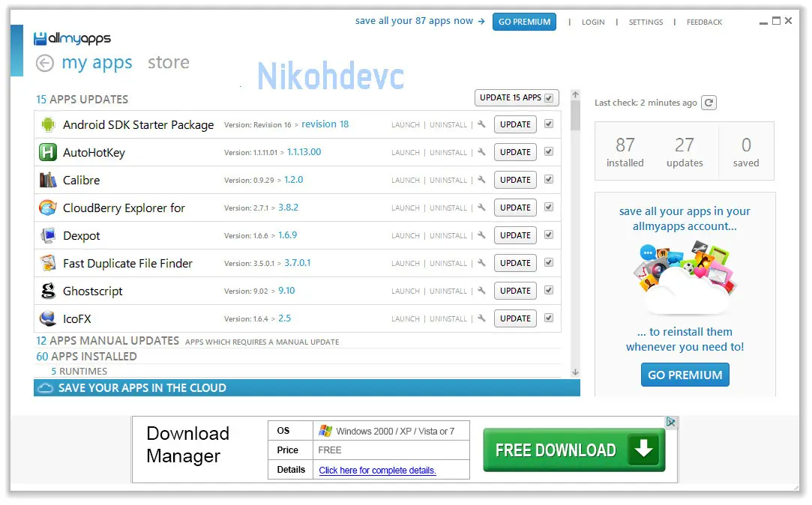Update the Ghostscript app
This screenshot has width=812, height=505.
pos(515,290)
